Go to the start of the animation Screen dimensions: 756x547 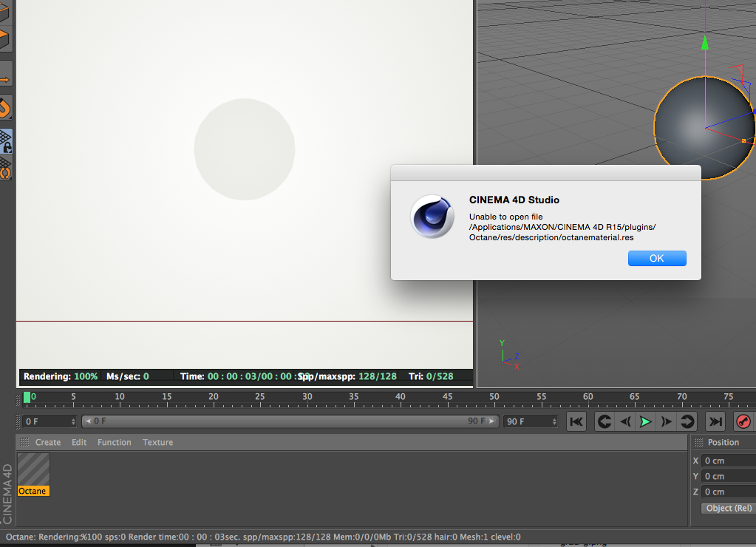[x=576, y=421]
